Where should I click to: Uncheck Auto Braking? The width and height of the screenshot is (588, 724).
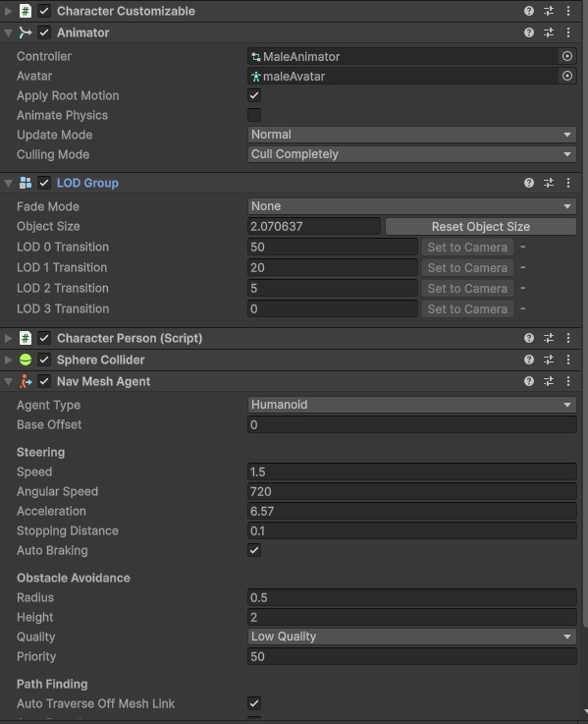(254, 550)
